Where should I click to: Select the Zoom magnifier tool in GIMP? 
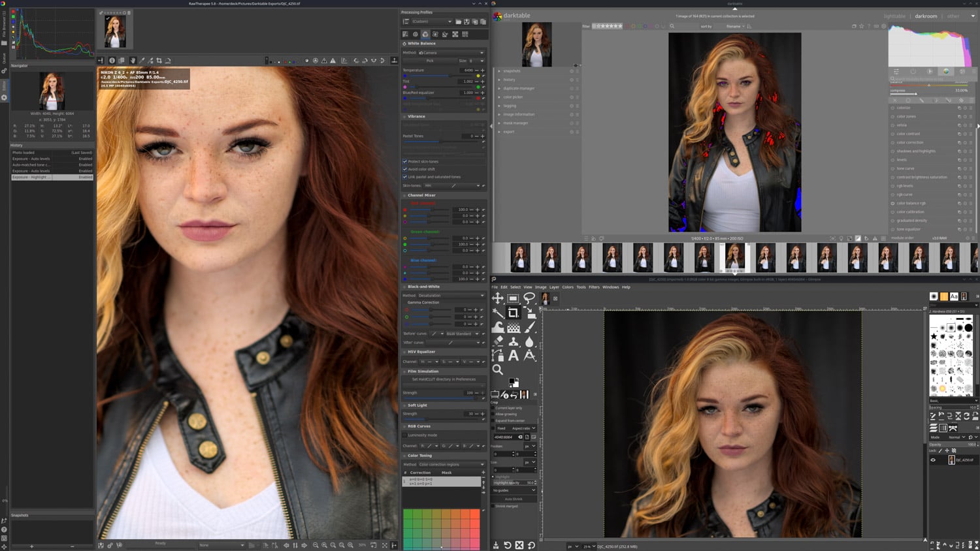[498, 369]
